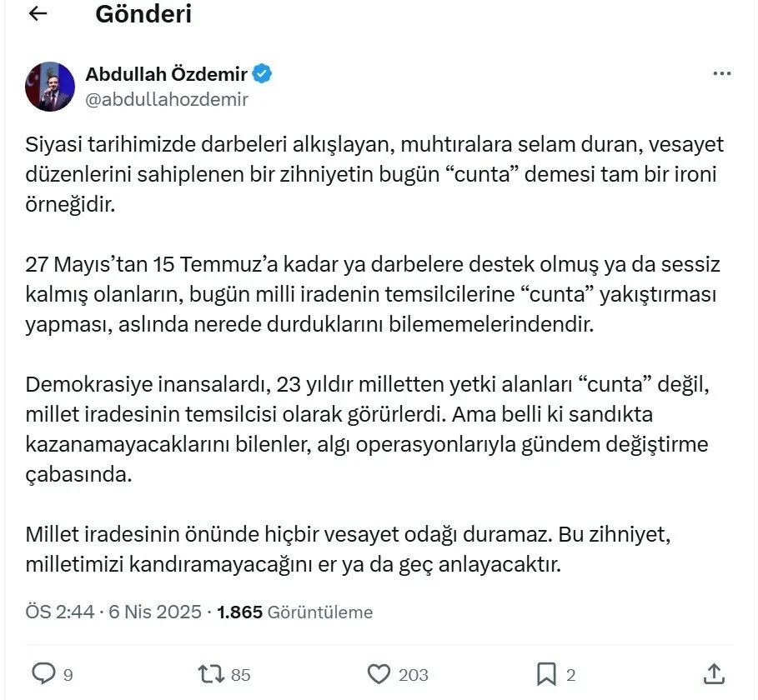Open Abdullah Özdemir's profile picture
Screen dimensions: 758x700
tap(50, 86)
